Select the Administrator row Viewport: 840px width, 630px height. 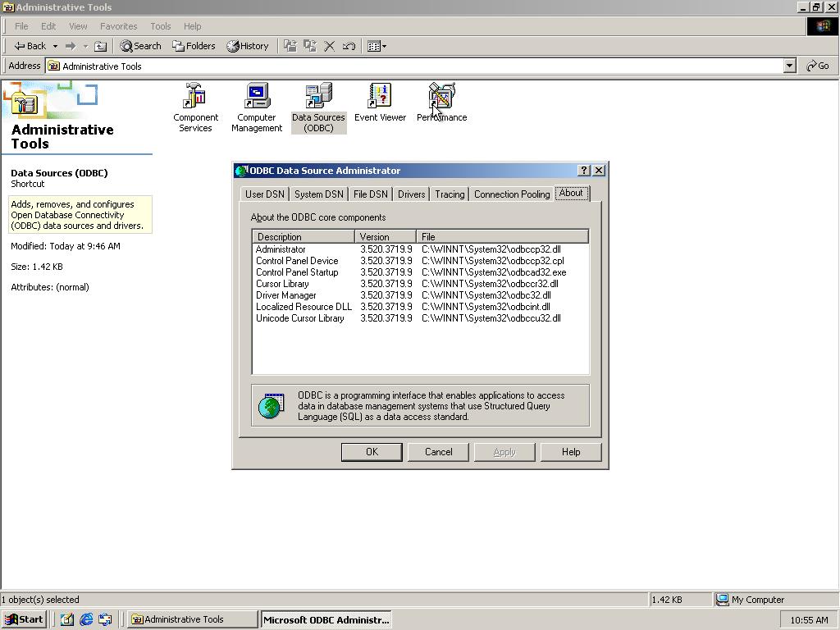click(420, 249)
